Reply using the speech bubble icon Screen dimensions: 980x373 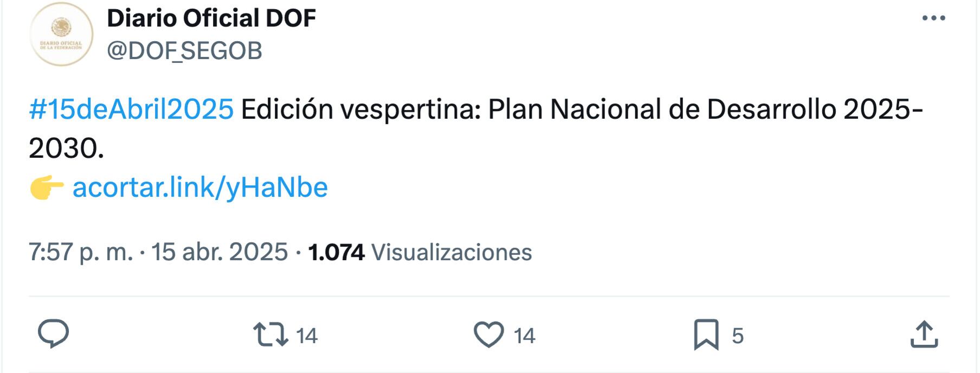tap(53, 334)
